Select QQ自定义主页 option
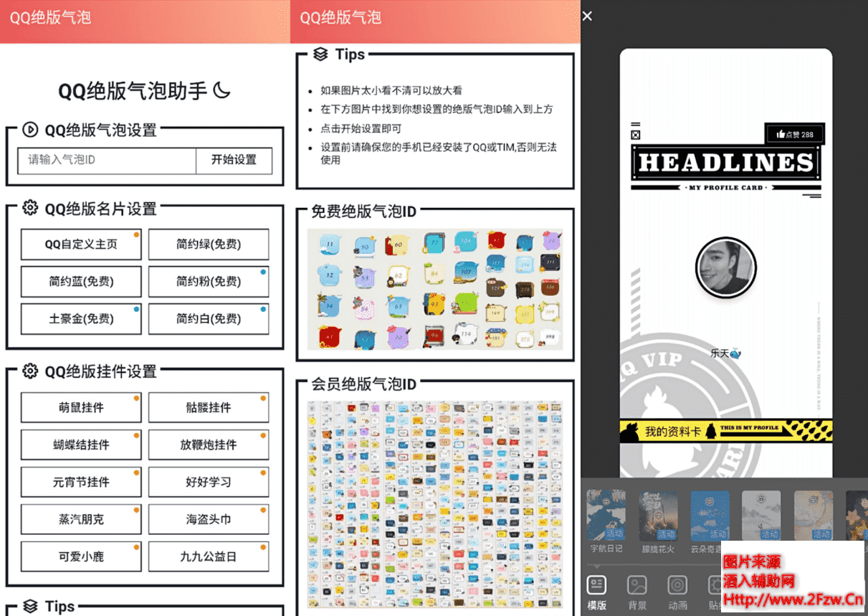Screen dimensions: 868x616 coord(81,245)
